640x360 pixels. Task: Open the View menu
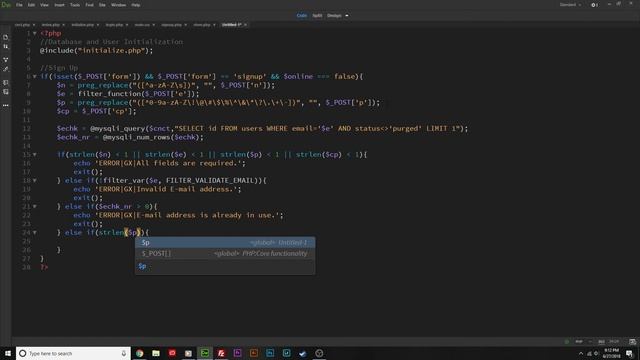[x=44, y=5]
